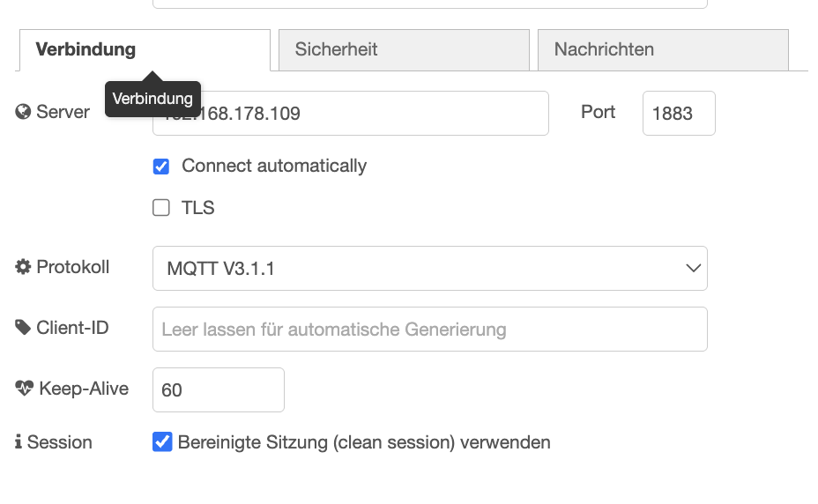Click the gear icon beside Protokoll
The image size is (818, 504).
point(24,267)
